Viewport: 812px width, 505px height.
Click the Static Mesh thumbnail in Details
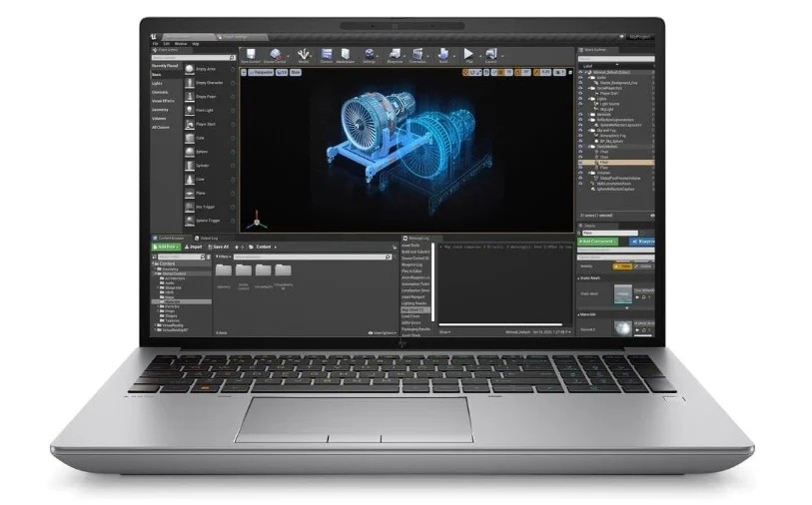tap(623, 293)
